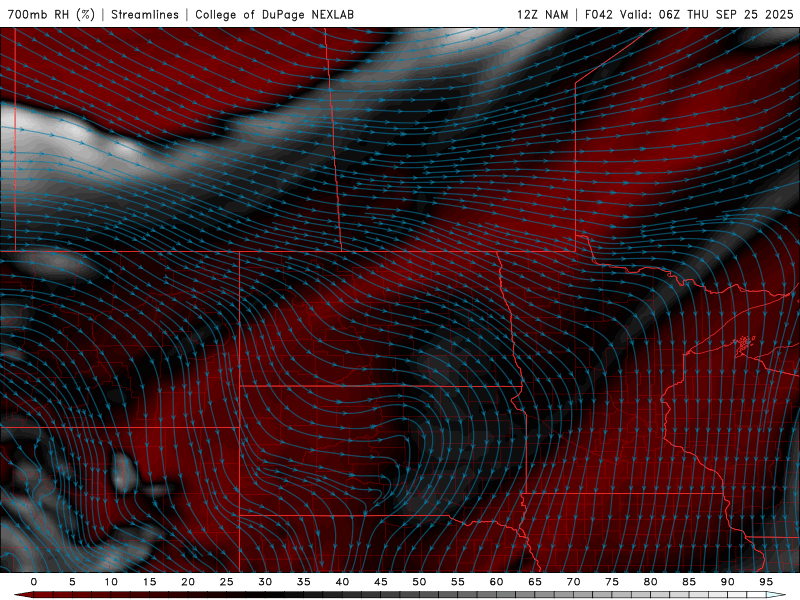This screenshot has height=600, width=800.
Task: Click the colorbar value label 95
Action: click(766, 582)
